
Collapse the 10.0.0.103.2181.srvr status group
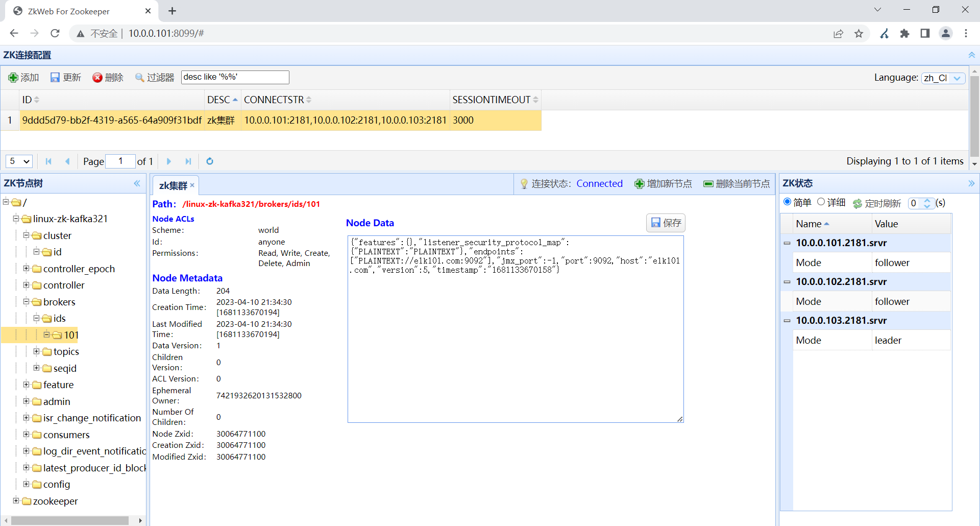coord(787,321)
